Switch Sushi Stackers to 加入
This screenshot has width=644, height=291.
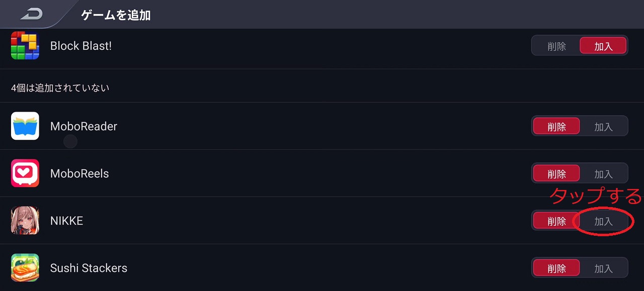click(603, 268)
